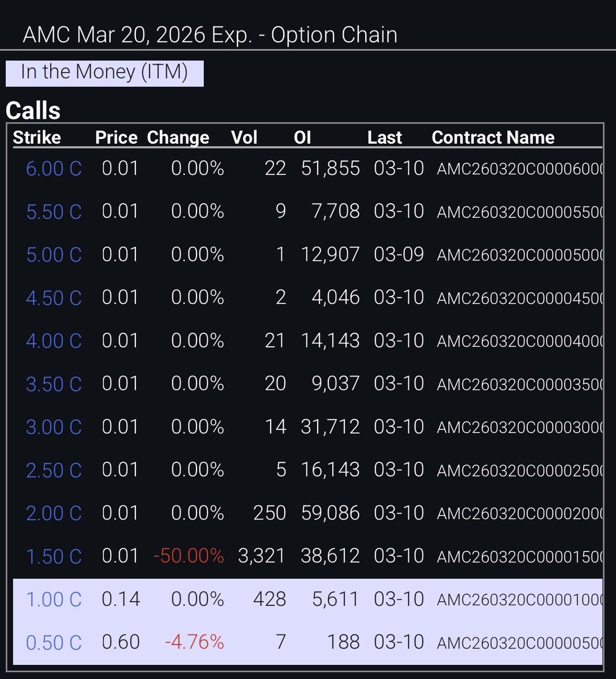616x679 pixels.
Task: Click the OI column header
Action: point(302,137)
